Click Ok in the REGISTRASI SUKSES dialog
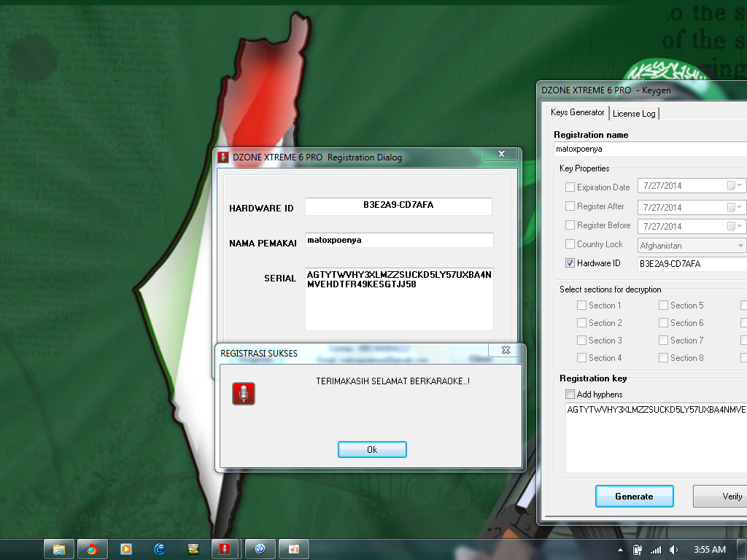 (x=372, y=449)
